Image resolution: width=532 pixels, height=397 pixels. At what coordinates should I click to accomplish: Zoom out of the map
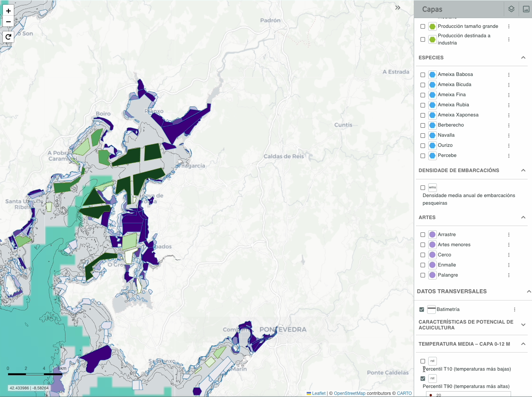8,22
